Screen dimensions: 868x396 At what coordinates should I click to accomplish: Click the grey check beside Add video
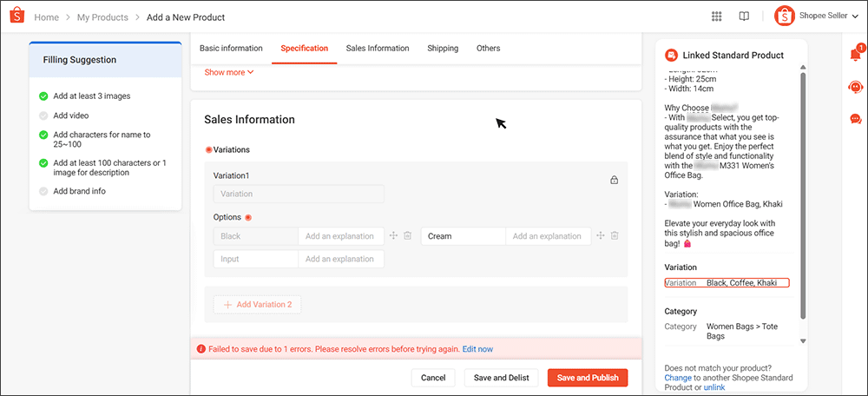43,116
